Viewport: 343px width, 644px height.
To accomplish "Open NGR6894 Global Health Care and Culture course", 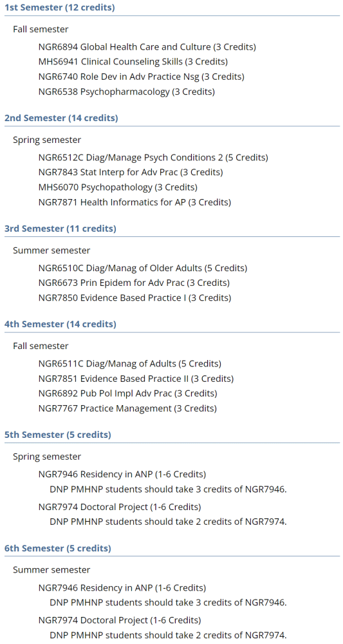I will 147,47.
